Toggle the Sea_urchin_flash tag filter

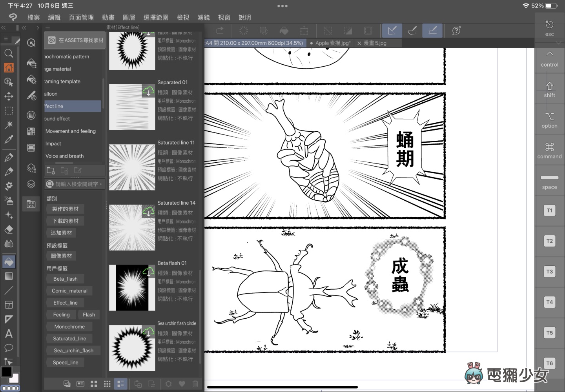pyautogui.click(x=73, y=350)
